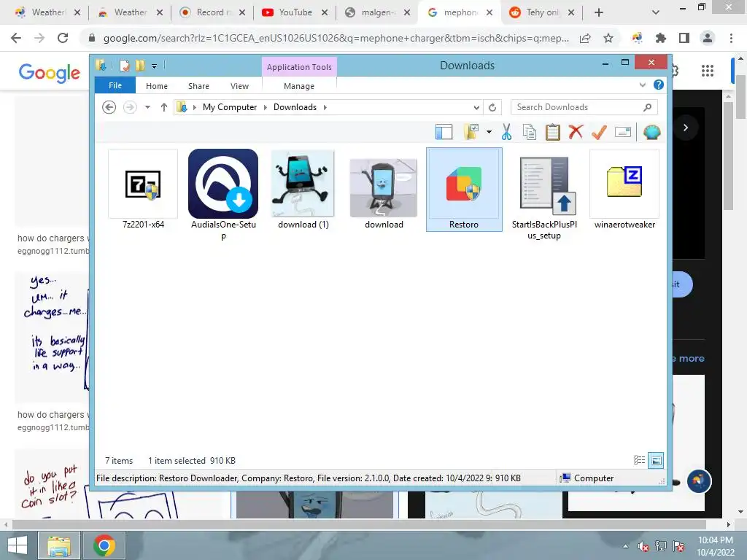
Task: Open the Windows Start button
Action: click(18, 545)
